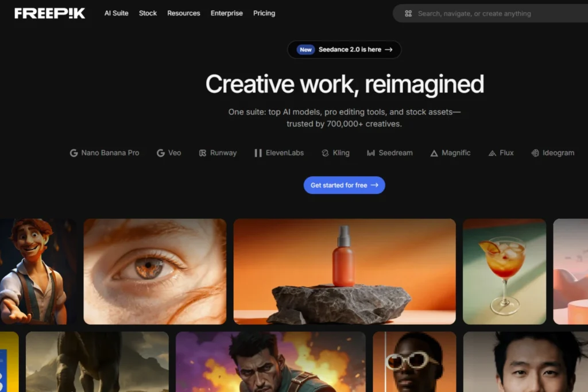The width and height of the screenshot is (588, 392).
Task: Select the Nano Banana Pro model icon
Action: (73, 153)
